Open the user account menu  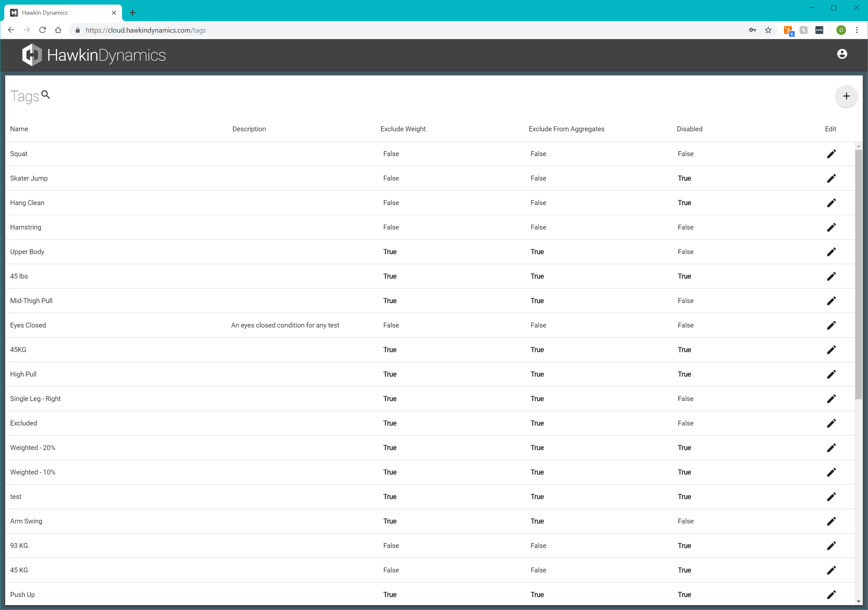pyautogui.click(x=842, y=54)
